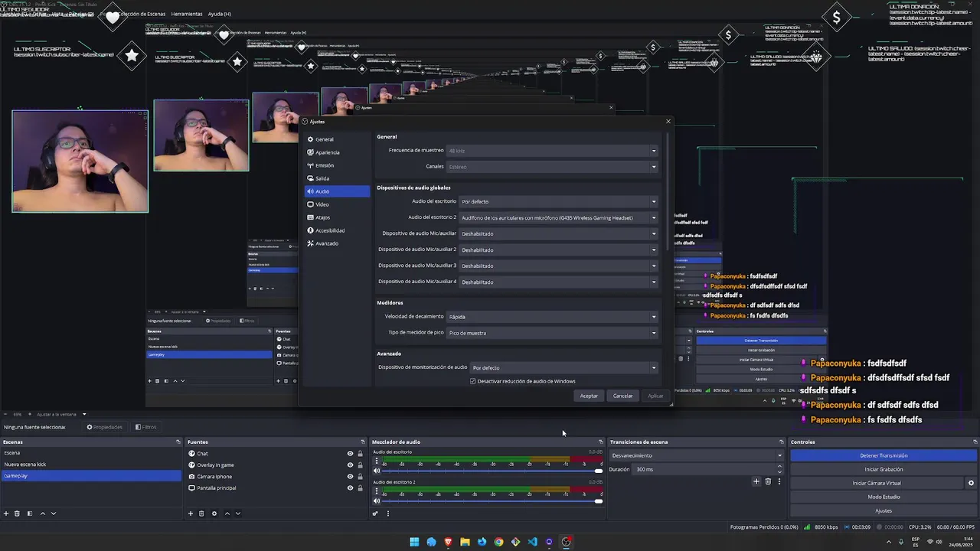980x551 pixels.
Task: Click Cancelar in Ajustes dialog
Action: coord(623,396)
